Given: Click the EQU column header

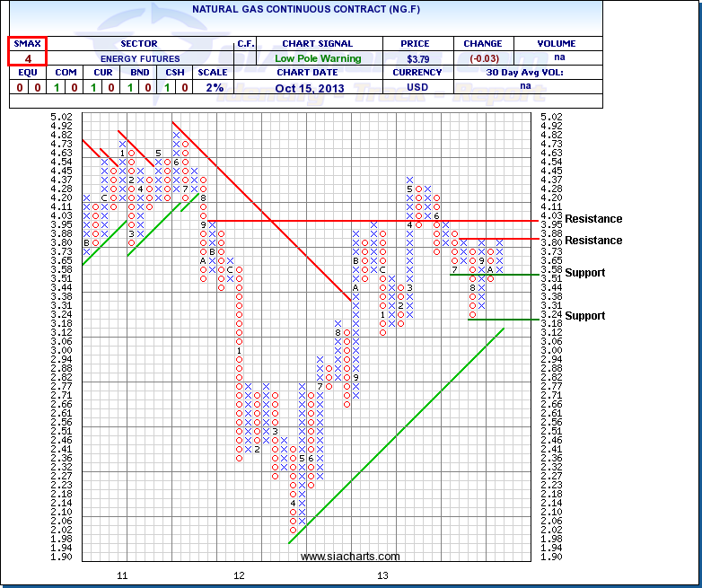Looking at the screenshot, I should (27, 73).
